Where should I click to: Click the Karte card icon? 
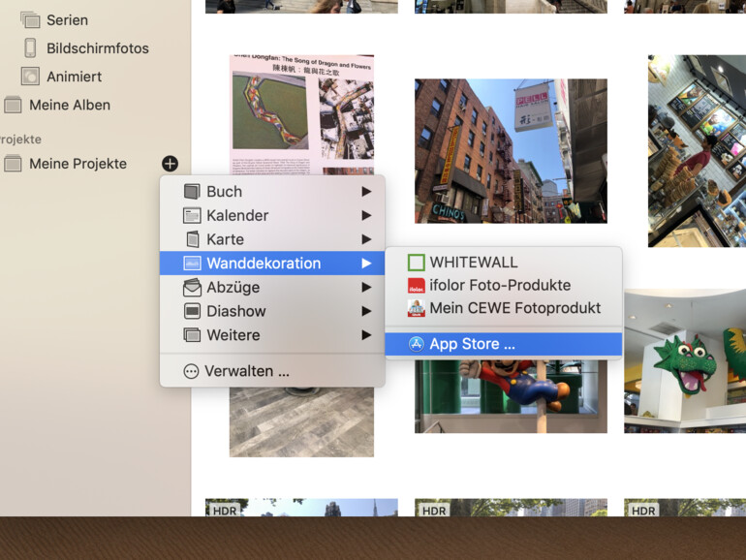pos(192,239)
